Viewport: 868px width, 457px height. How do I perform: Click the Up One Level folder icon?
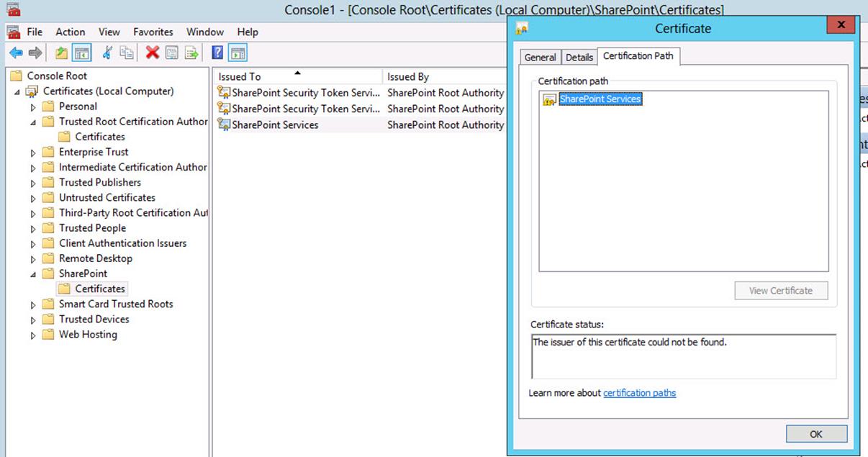pyautogui.click(x=62, y=53)
